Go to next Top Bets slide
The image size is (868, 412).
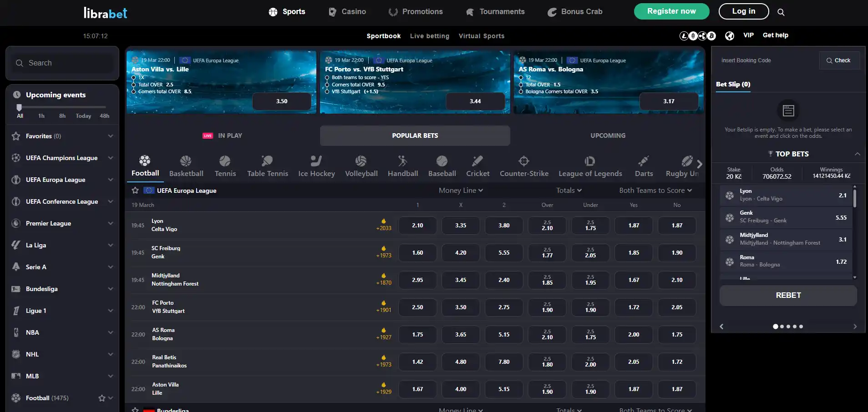[x=855, y=327]
